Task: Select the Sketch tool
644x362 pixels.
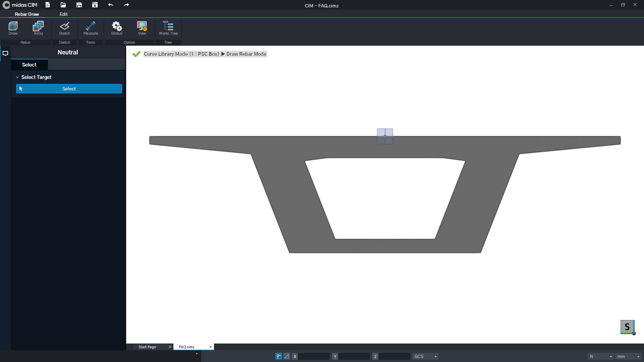Action: click(64, 28)
